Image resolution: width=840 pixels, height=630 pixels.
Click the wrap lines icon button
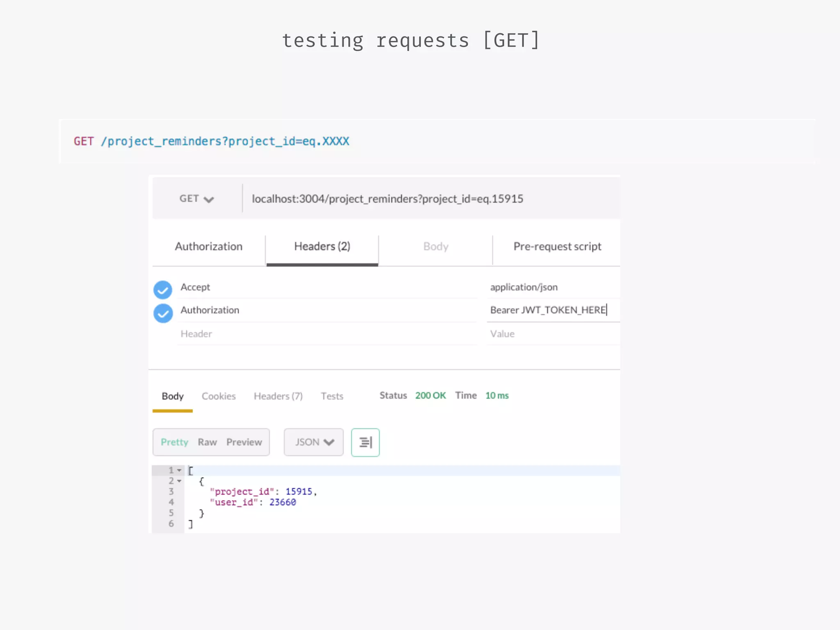click(x=365, y=442)
